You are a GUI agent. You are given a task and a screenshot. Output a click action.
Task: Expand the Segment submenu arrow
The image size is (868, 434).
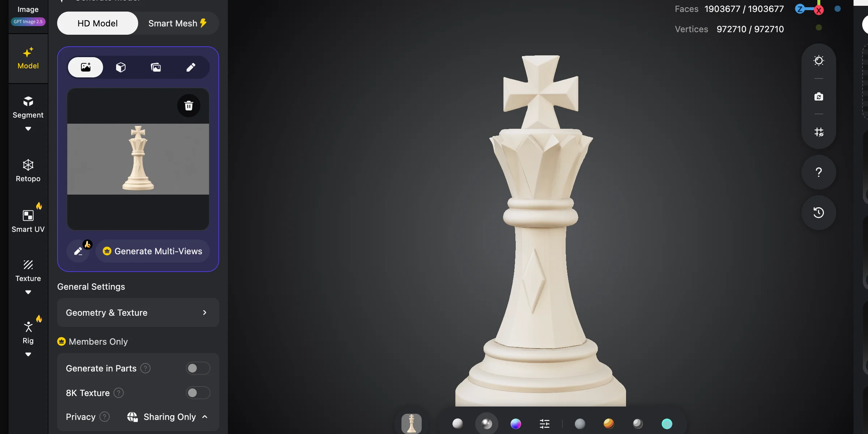pyautogui.click(x=28, y=129)
